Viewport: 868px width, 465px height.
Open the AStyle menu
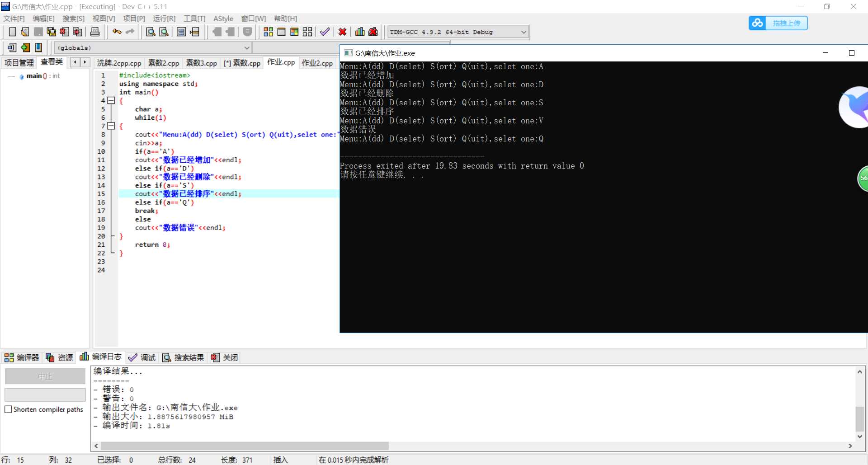pos(223,19)
